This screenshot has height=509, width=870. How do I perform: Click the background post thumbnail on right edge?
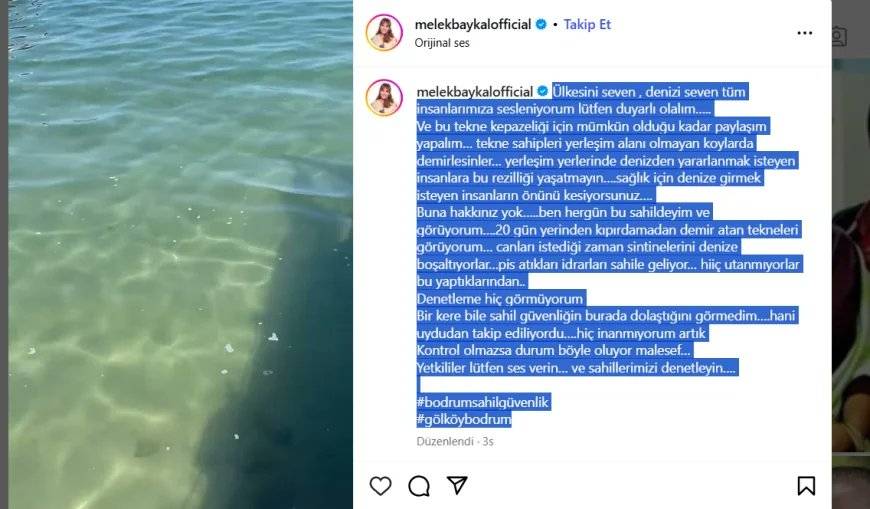pos(851,333)
